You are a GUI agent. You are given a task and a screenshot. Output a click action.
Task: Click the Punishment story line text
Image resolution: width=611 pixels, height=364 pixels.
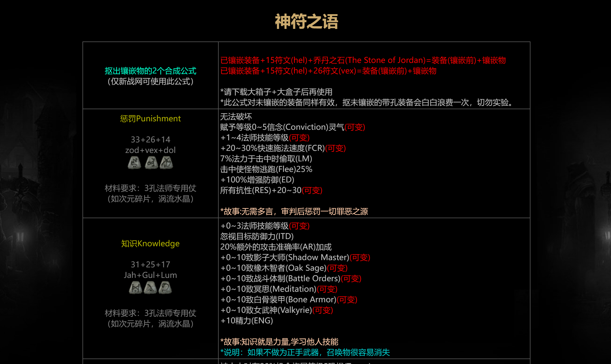[294, 211]
